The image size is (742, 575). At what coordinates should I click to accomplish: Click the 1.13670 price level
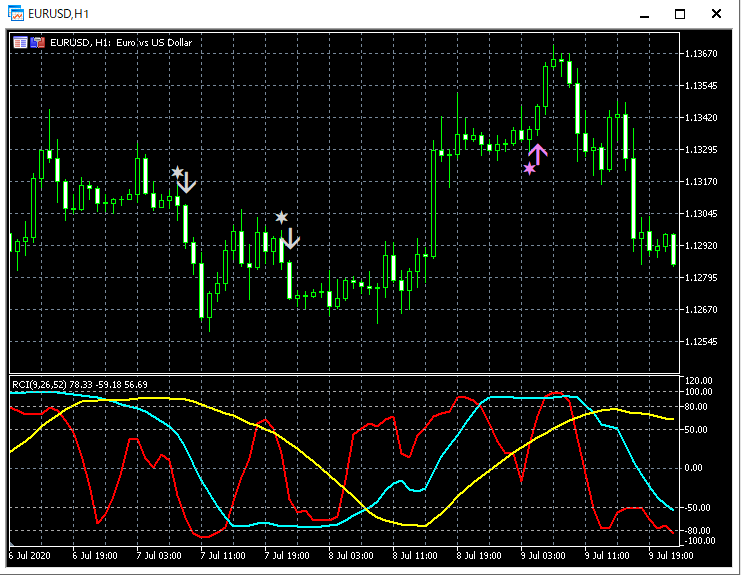tap(701, 53)
